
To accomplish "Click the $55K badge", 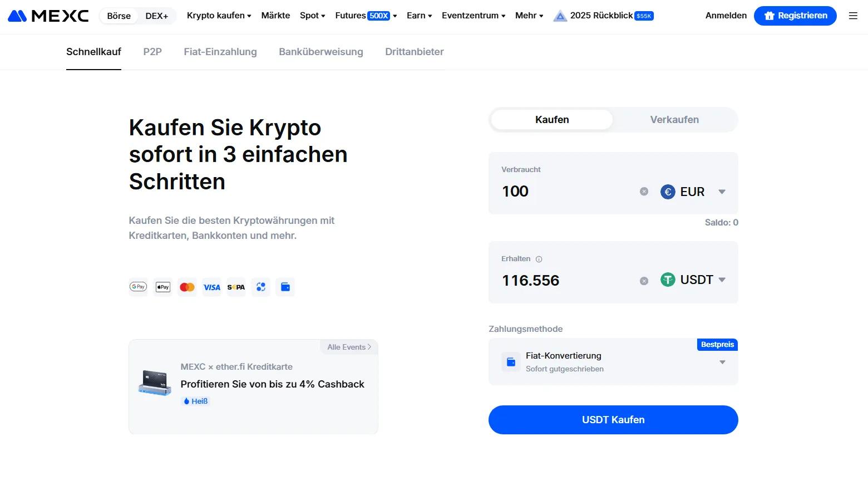I will tap(644, 16).
